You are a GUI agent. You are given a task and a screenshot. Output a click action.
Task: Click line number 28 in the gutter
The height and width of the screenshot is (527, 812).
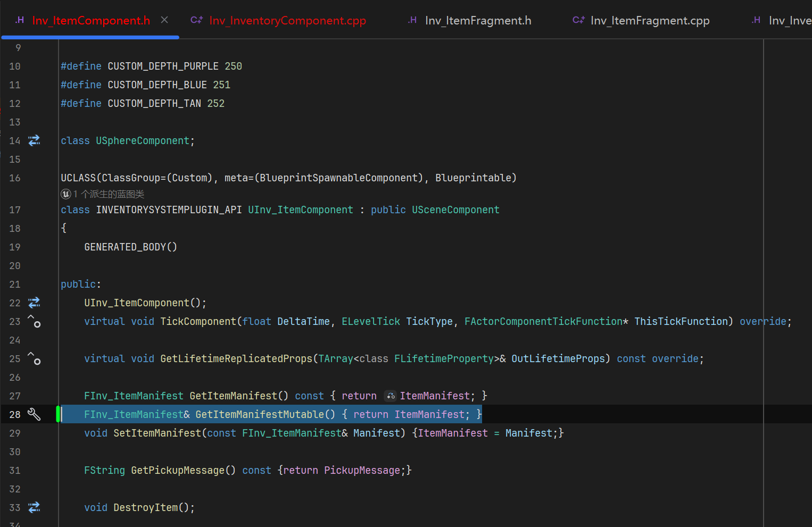point(15,414)
